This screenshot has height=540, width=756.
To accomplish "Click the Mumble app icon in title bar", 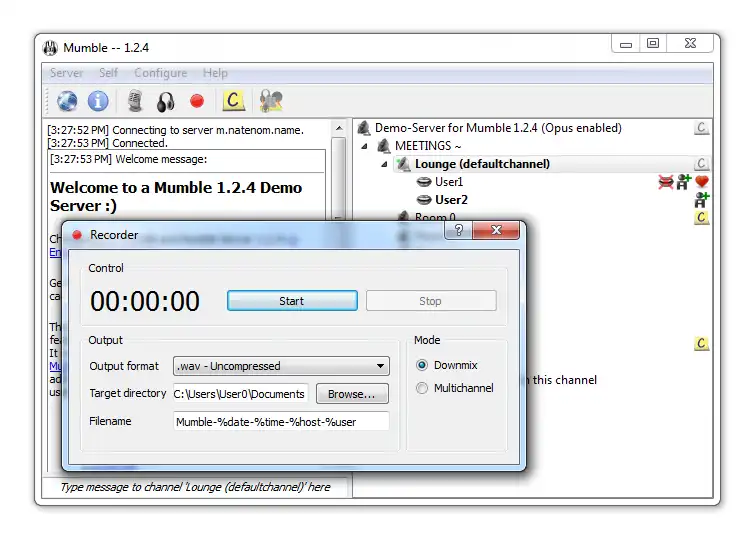I will click(x=50, y=48).
